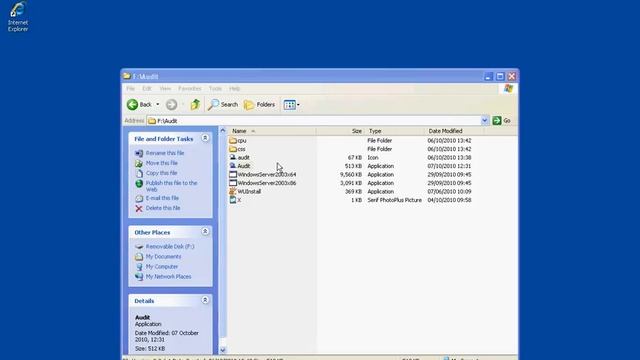Click the My Documents folder icon

(139, 257)
